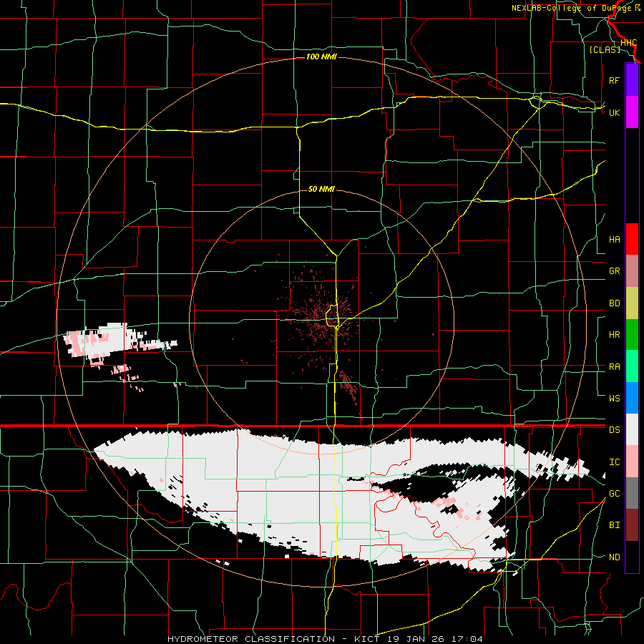Click the '100 NMI' range ring label

pos(321,57)
